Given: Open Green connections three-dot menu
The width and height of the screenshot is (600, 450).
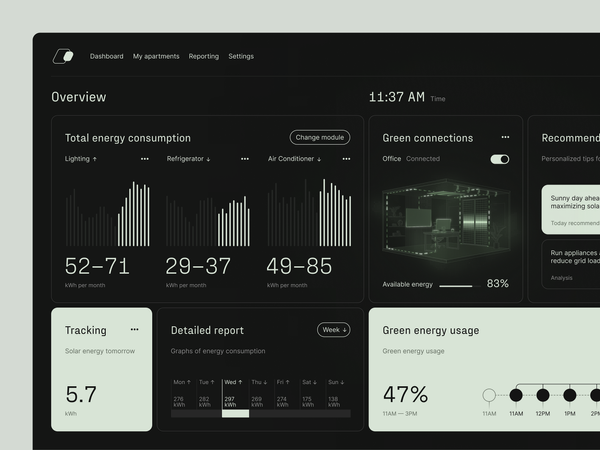Looking at the screenshot, I should point(505,137).
